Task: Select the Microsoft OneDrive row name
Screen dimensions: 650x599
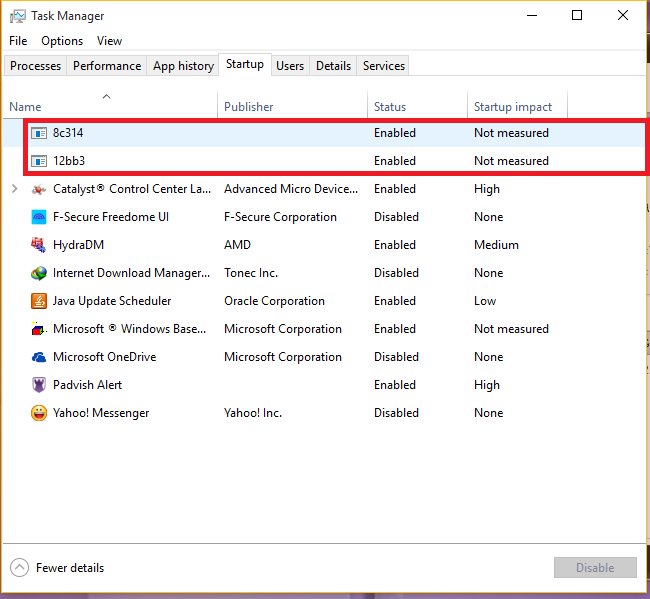Action: (x=104, y=357)
